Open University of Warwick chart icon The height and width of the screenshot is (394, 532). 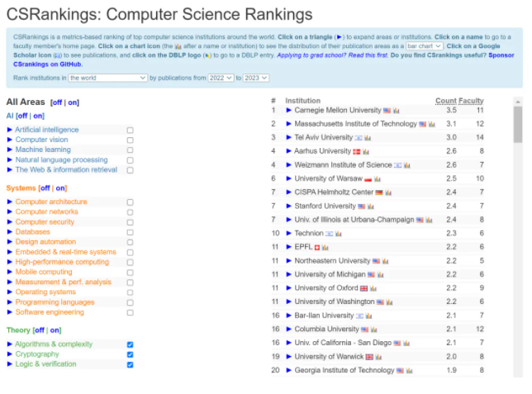click(x=378, y=357)
